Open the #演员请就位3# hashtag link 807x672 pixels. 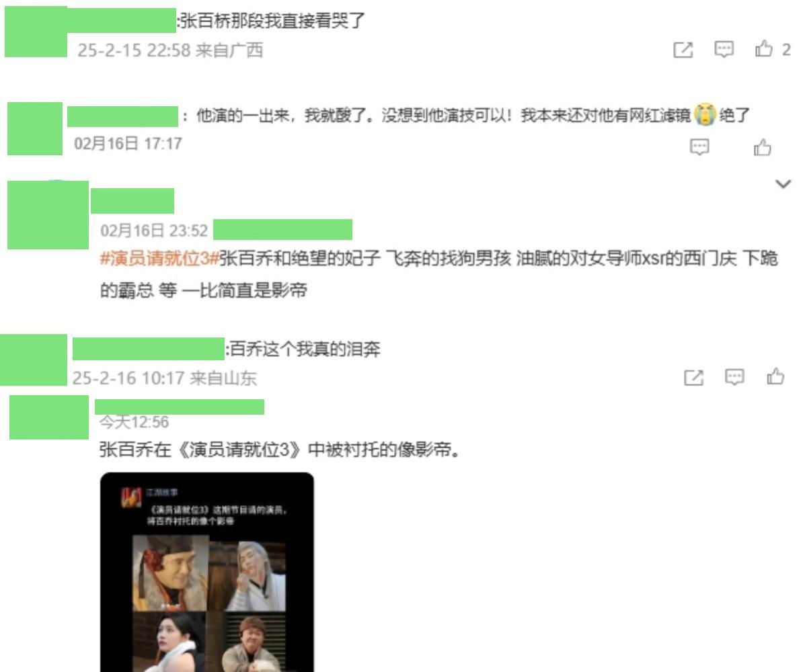(x=159, y=259)
